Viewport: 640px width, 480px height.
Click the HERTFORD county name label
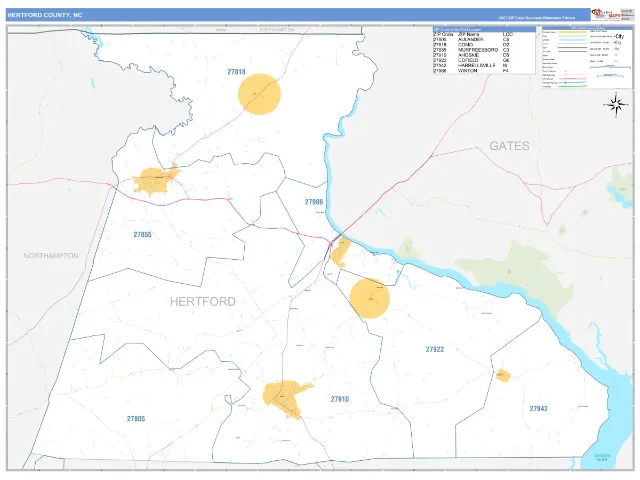click(202, 301)
